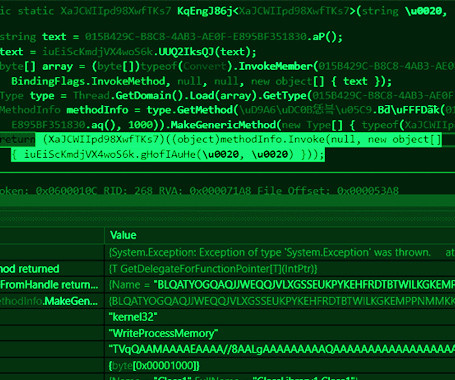Click the InvokeMember call
The image size is (455, 380).
tap(275, 66)
